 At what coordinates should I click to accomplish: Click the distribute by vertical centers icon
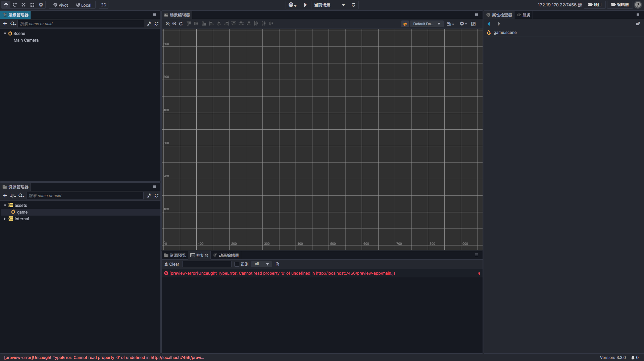pos(241,24)
